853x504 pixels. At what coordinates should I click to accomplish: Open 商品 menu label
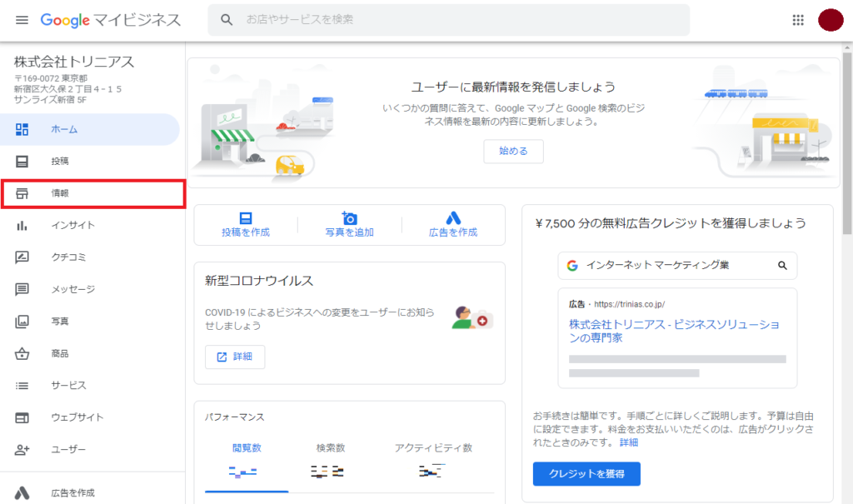pos(60,353)
